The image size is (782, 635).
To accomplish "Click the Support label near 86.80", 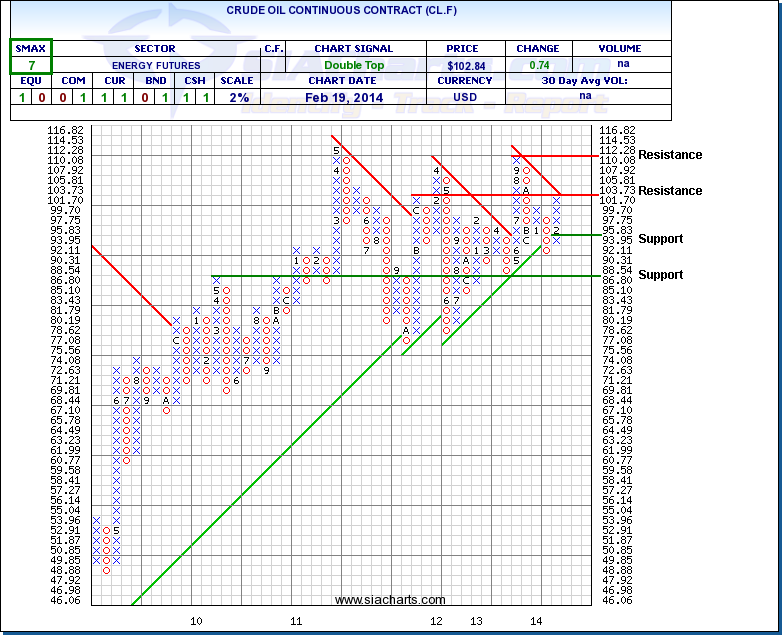I will pyautogui.click(x=661, y=275).
